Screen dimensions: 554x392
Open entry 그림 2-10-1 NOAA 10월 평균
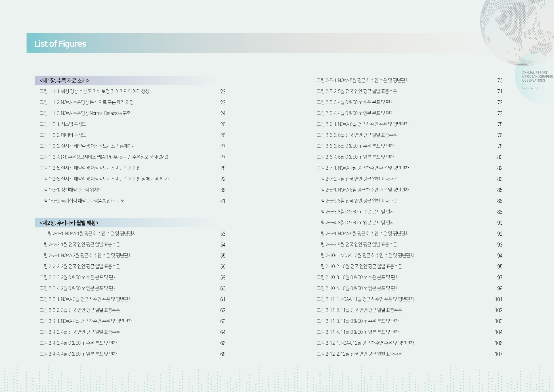365,255
